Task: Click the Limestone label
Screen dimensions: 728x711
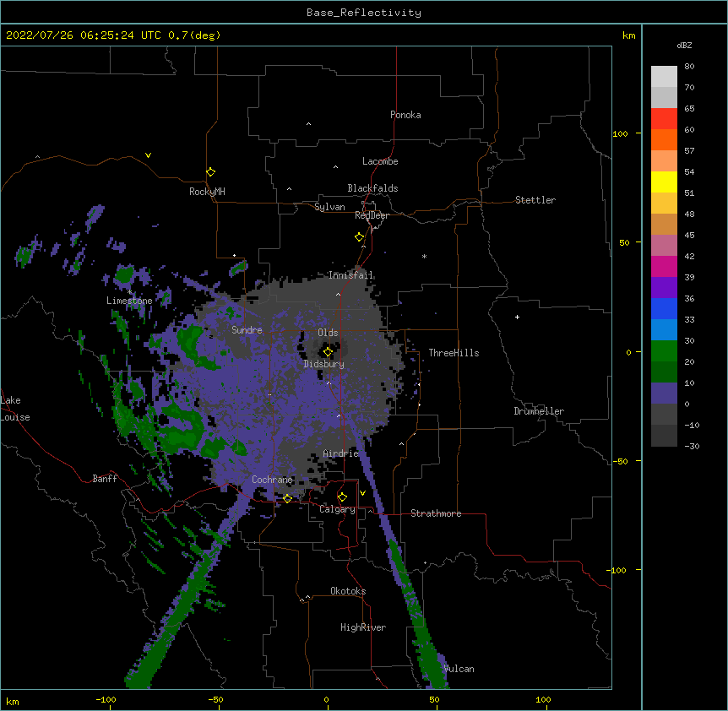Action: click(129, 301)
